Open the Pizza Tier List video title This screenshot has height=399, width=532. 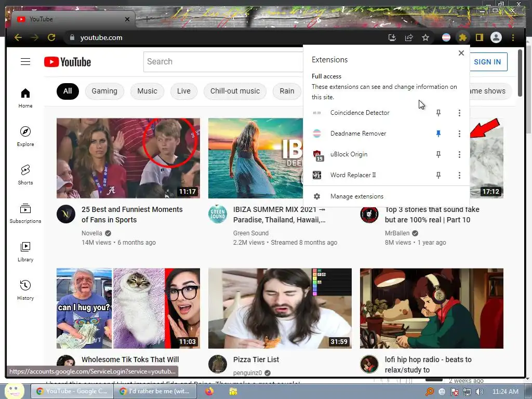point(256,360)
